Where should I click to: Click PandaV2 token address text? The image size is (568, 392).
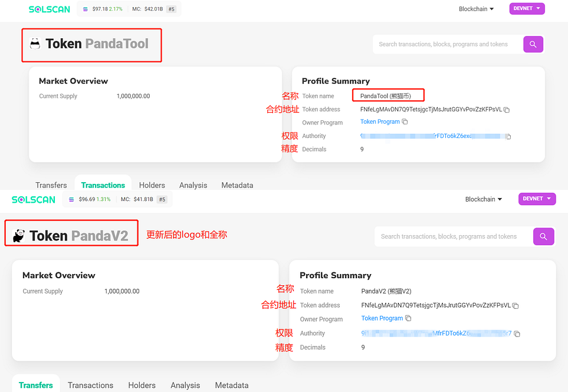[436, 305]
